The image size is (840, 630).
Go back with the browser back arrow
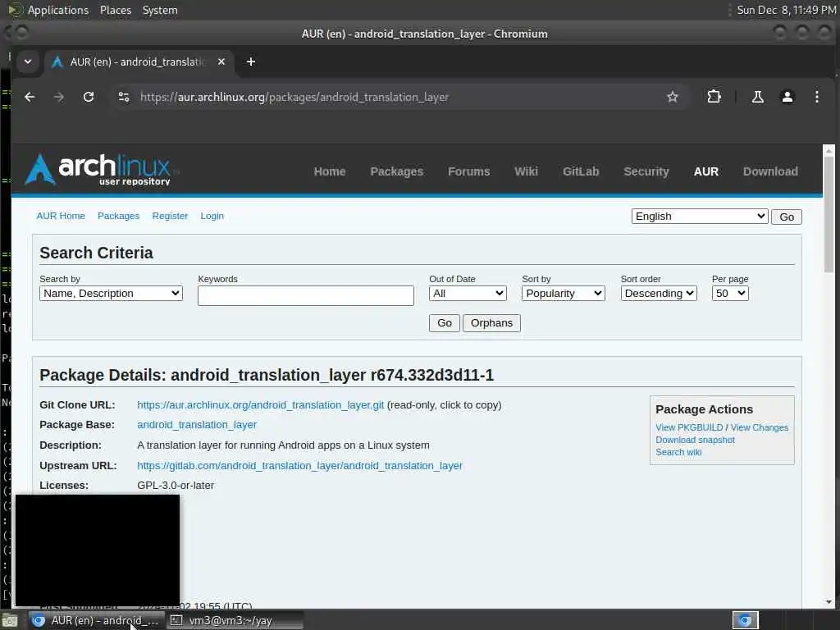30,97
